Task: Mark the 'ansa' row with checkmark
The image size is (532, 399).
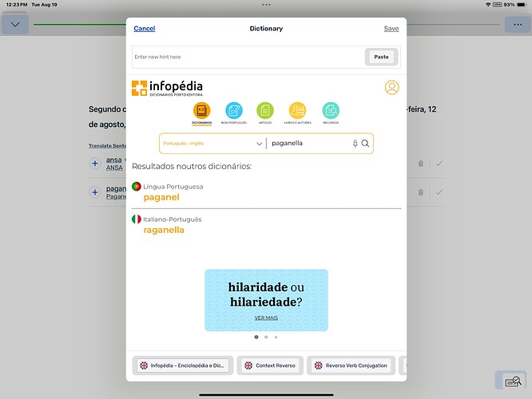Action: (x=439, y=164)
